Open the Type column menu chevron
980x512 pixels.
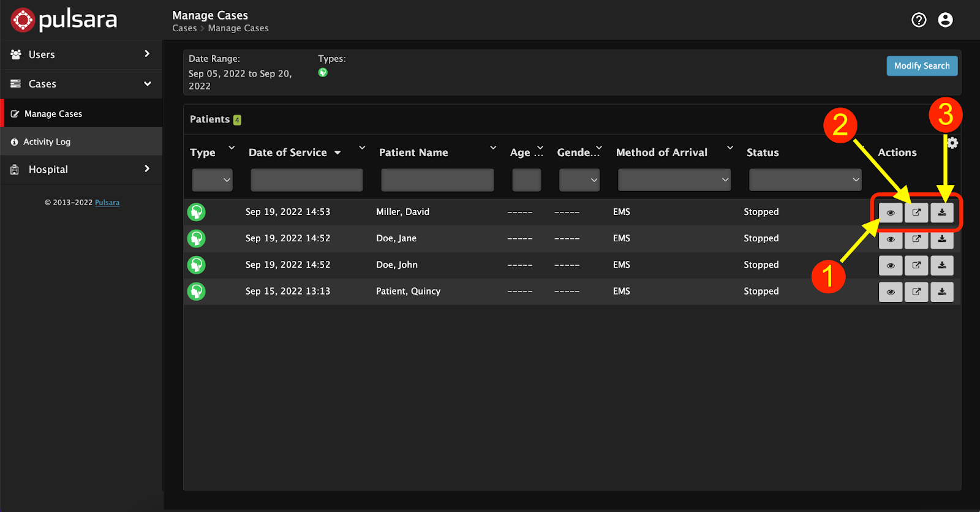(232, 148)
